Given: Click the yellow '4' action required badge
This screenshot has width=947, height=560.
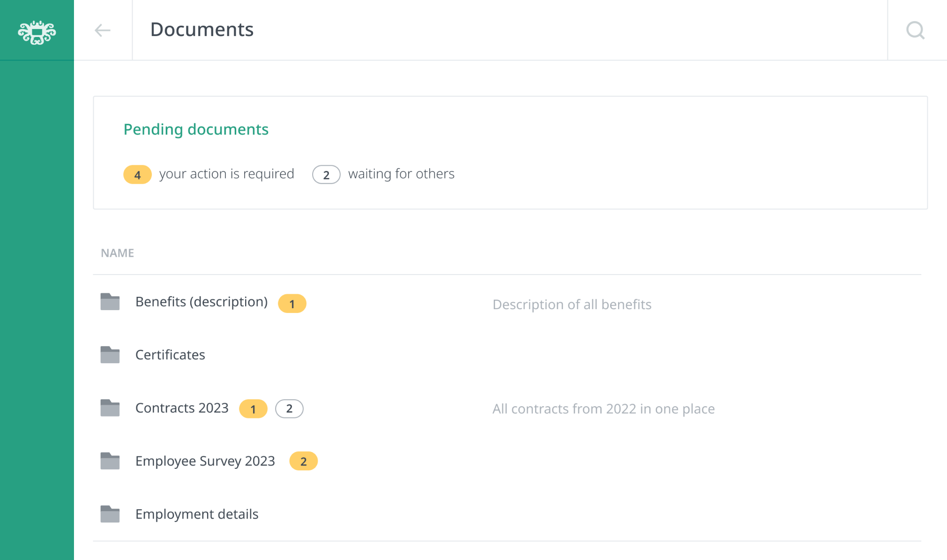Looking at the screenshot, I should 137,175.
